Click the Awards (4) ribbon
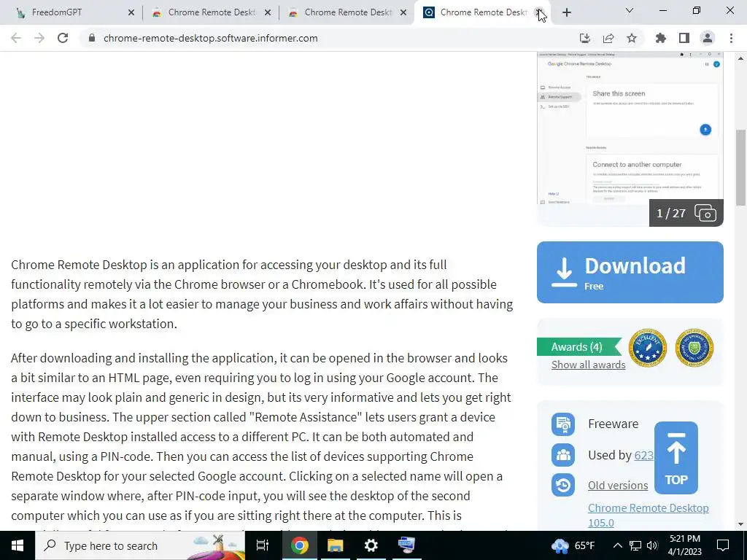This screenshot has height=560, width=747. 578,346
